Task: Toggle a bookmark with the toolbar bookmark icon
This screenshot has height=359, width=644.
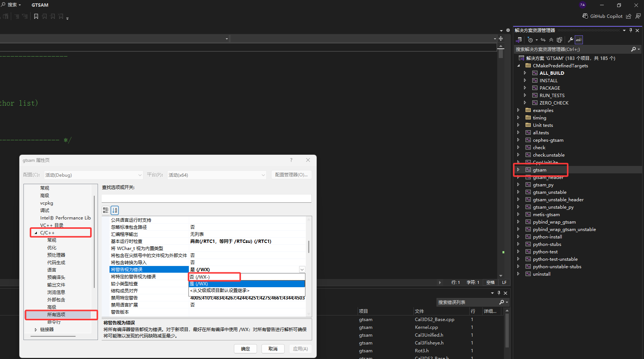Action: click(36, 16)
